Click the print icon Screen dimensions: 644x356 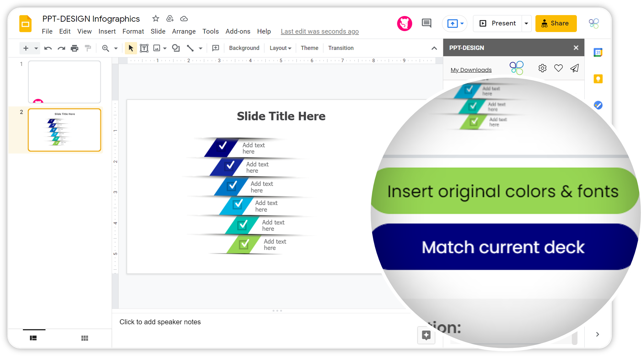point(74,48)
